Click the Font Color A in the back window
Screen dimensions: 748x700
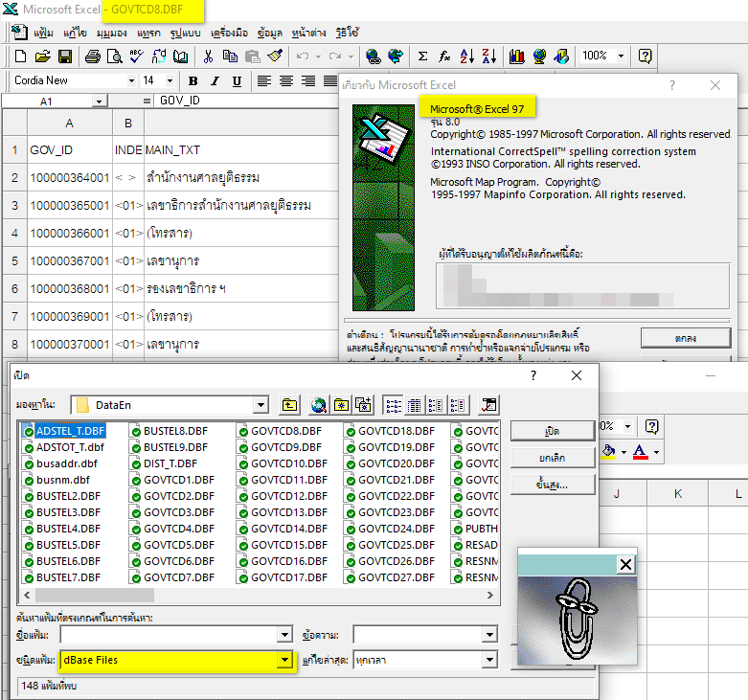click(x=640, y=451)
